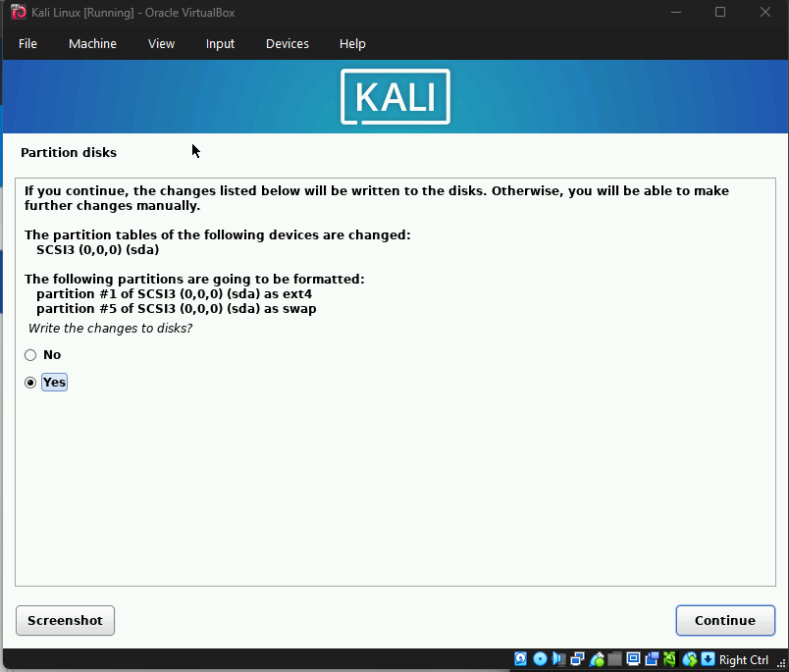Click the audio status icon

pos(557,659)
